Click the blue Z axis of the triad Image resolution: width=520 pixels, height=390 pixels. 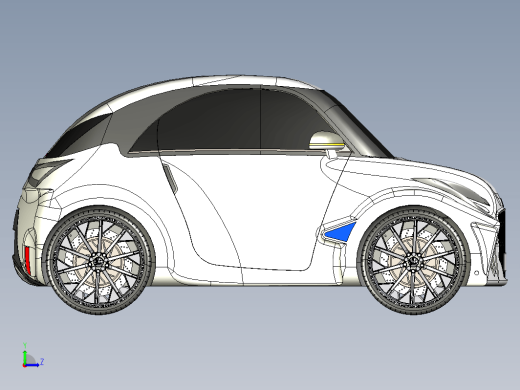[x=33, y=365]
